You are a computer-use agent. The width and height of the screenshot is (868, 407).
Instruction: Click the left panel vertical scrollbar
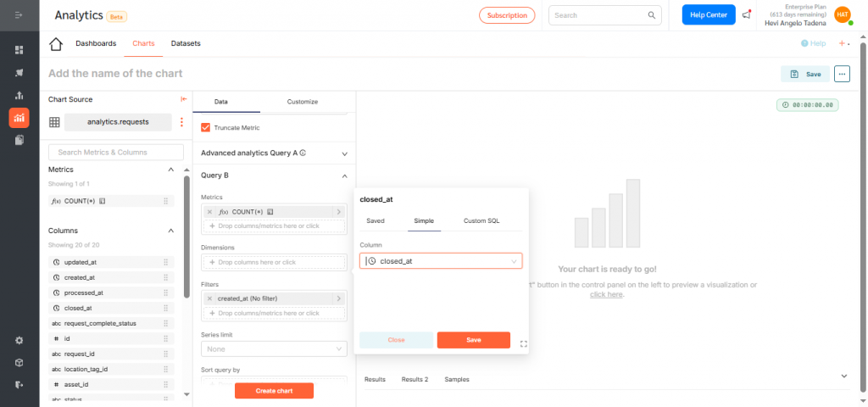coord(186,237)
